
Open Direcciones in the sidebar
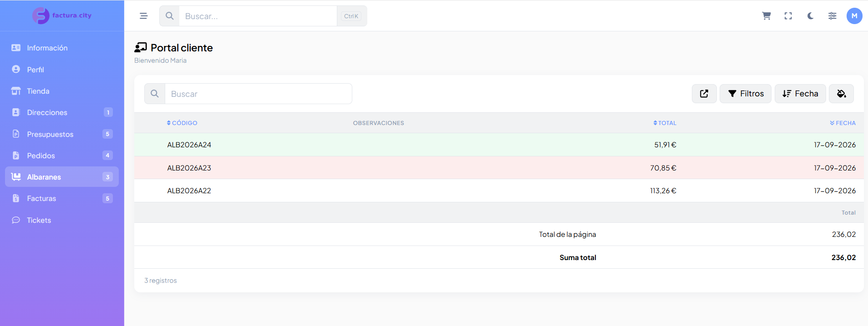[62, 112]
